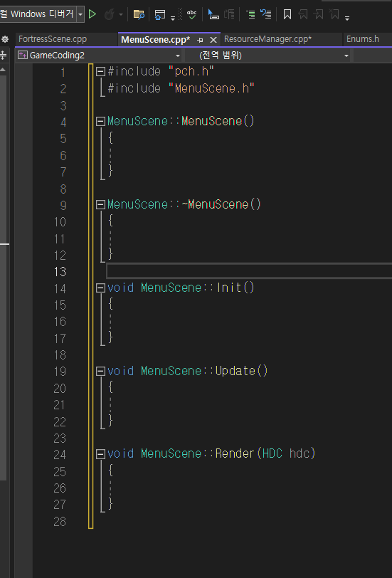Screen dimensions: 392x578
Task: Click line number 1 in the margin
Action: [x=63, y=73]
